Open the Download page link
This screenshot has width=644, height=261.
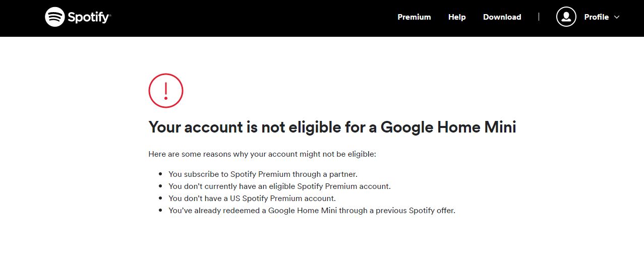coord(502,17)
